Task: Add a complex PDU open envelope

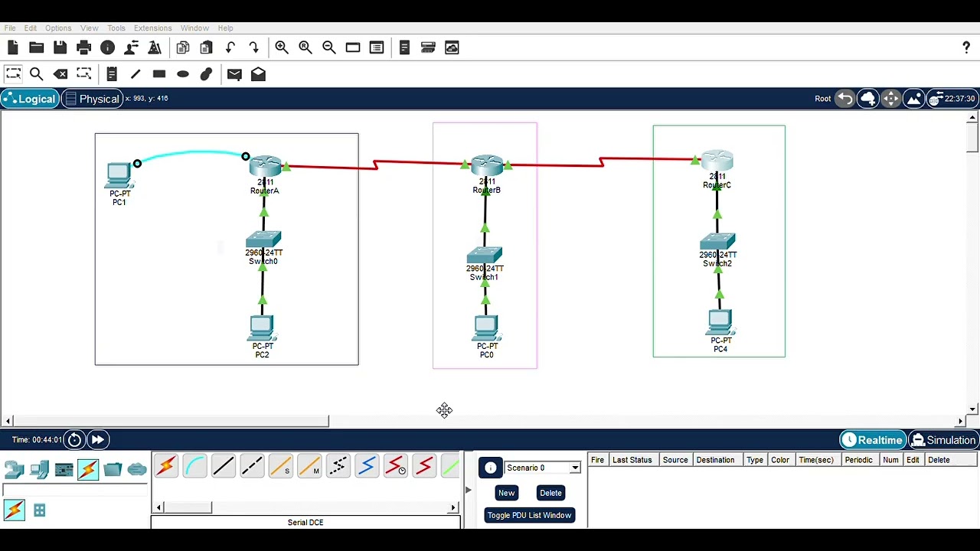Action: click(258, 74)
